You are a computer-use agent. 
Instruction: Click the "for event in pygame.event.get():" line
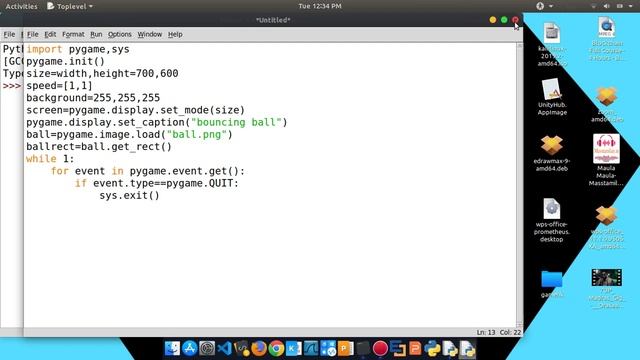(148, 171)
